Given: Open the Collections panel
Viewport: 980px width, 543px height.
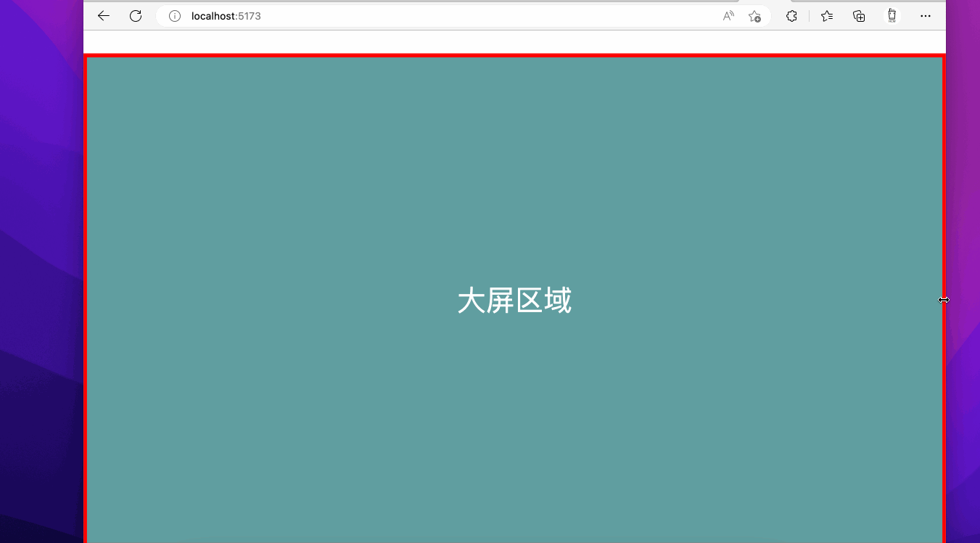Looking at the screenshot, I should [860, 16].
